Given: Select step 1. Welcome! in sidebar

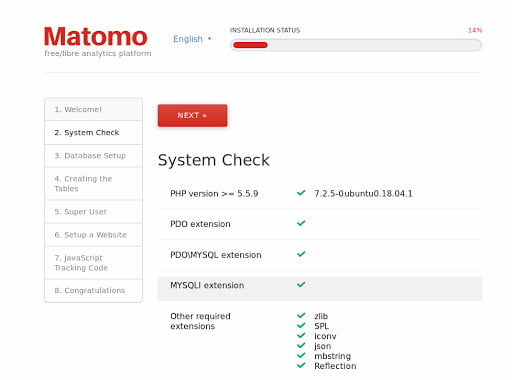Looking at the screenshot, I should (x=93, y=109).
